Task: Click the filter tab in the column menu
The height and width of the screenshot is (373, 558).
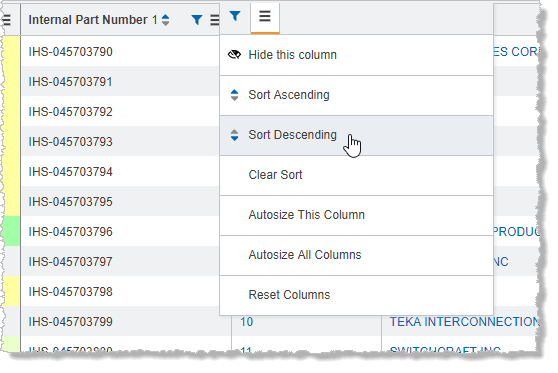Action: 235,16
